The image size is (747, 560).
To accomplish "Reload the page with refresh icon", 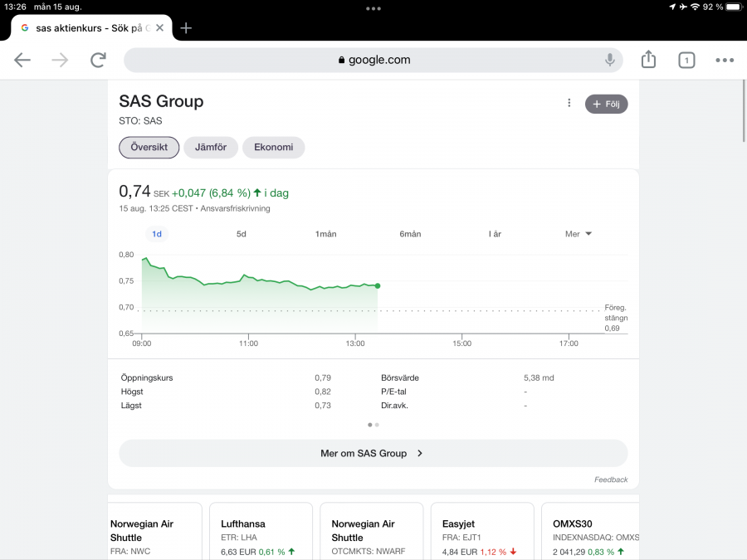I will pyautogui.click(x=98, y=60).
